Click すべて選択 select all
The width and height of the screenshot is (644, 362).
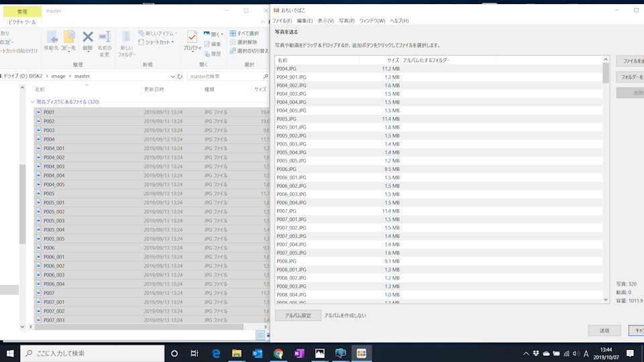[x=244, y=34]
